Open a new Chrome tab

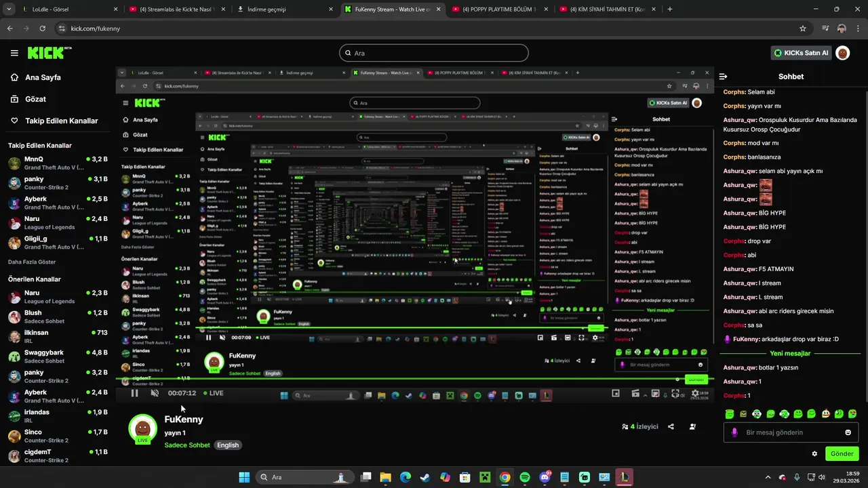670,9
